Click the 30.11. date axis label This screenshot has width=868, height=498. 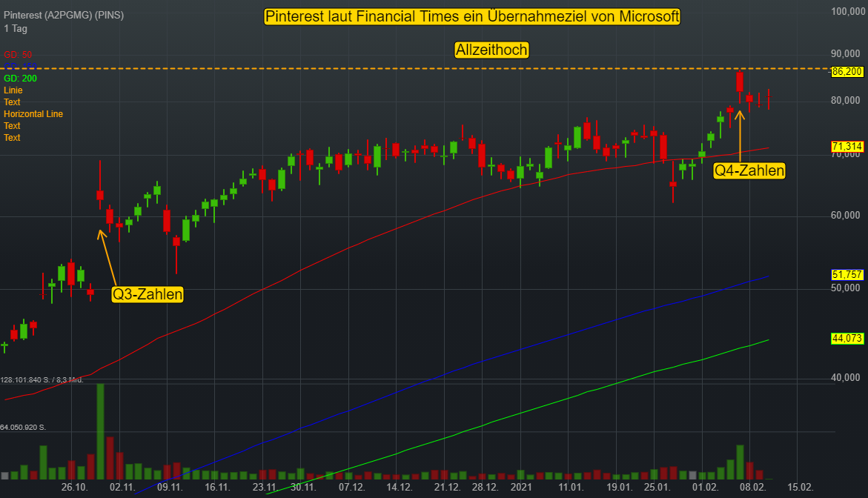coord(303,487)
